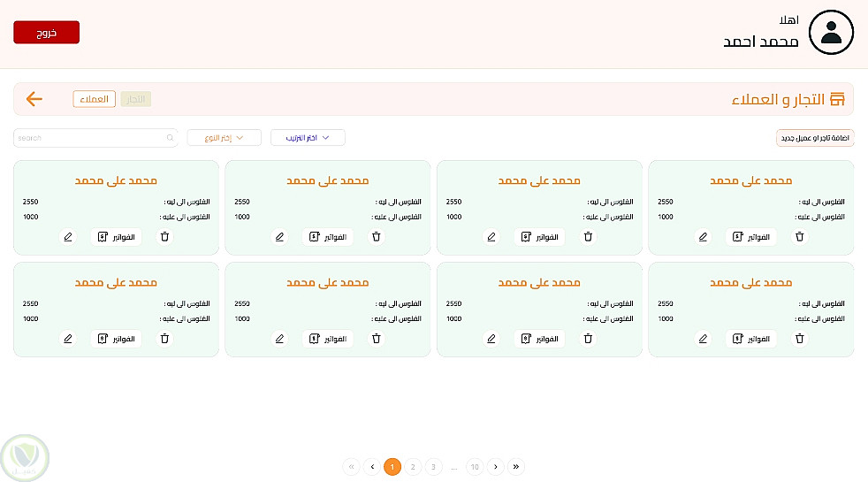Open الفواتير on the bottom-row rightmost card
868x482 pixels.
click(x=751, y=339)
